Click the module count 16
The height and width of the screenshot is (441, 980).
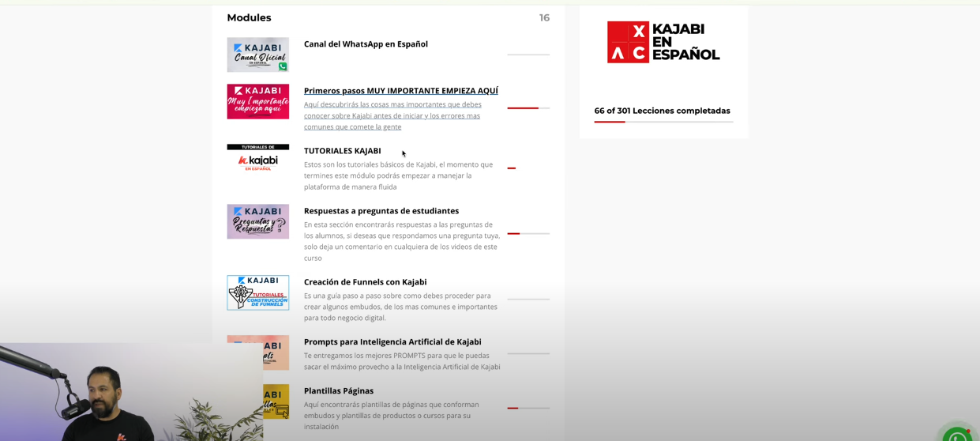pyautogui.click(x=544, y=17)
